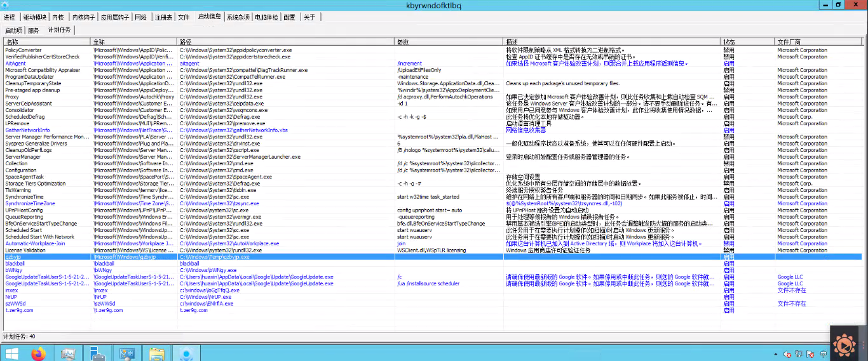Switch the 中 input method indicator
Viewport: 868px width, 361px height.
click(x=824, y=353)
